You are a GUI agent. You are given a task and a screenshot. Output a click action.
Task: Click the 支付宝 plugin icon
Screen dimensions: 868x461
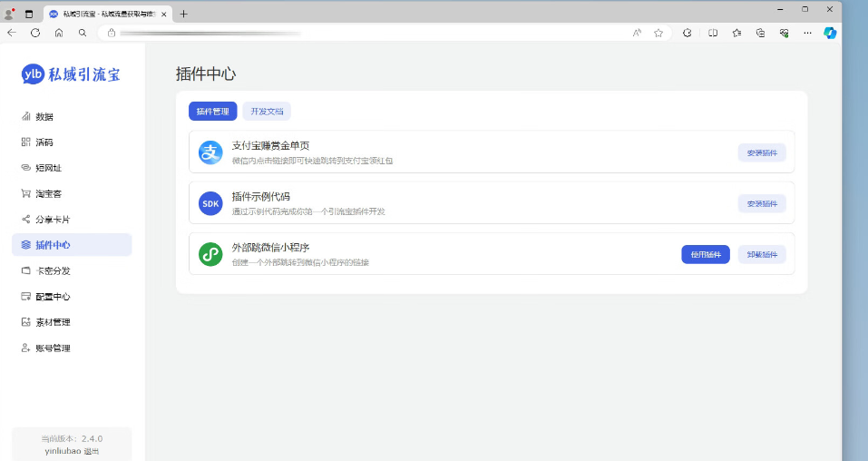(210, 152)
